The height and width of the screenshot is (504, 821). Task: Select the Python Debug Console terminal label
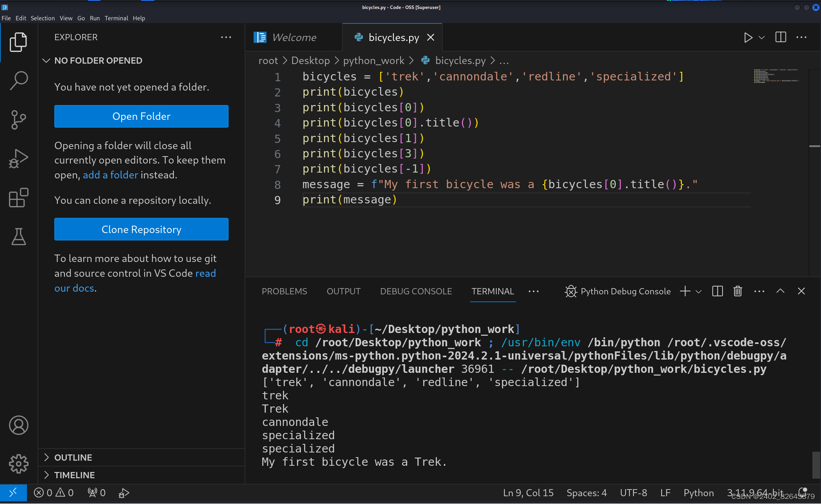coord(617,291)
